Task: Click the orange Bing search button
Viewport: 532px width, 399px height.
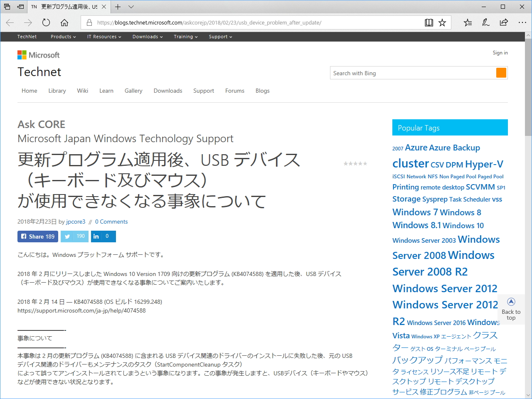Action: coord(501,73)
